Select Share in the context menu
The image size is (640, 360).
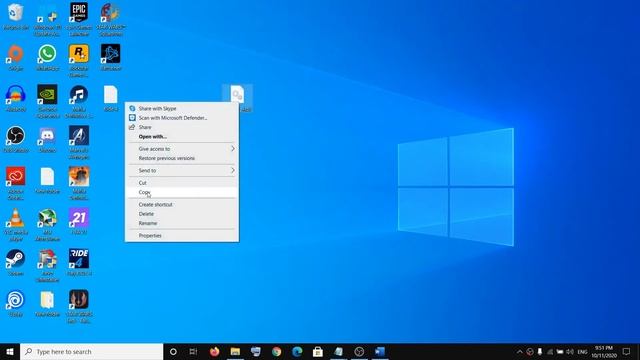145,127
